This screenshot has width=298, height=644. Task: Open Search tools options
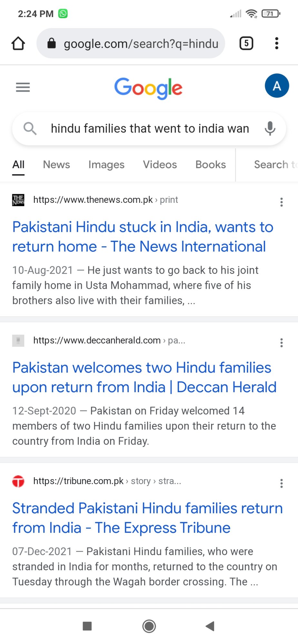tap(276, 165)
